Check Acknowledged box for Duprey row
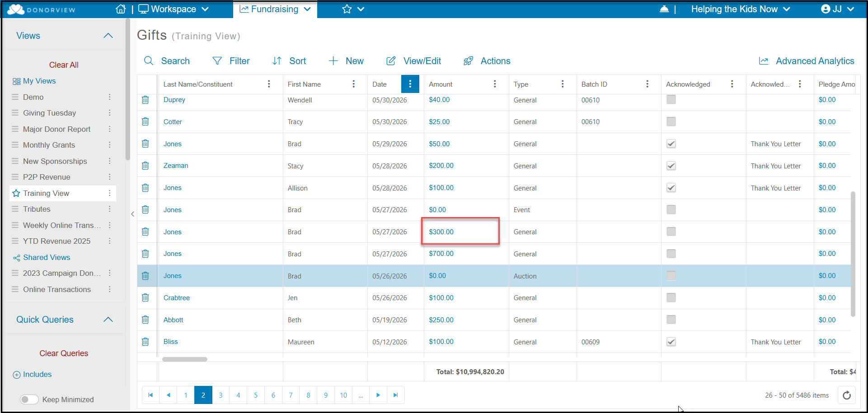The width and height of the screenshot is (868, 413). (671, 100)
